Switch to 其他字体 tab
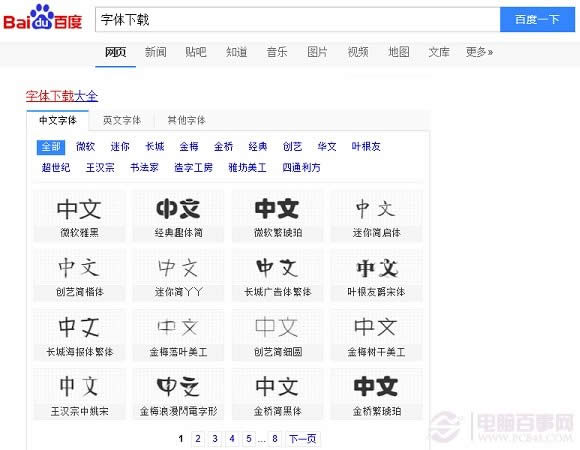The width and height of the screenshot is (580, 450). [186, 120]
